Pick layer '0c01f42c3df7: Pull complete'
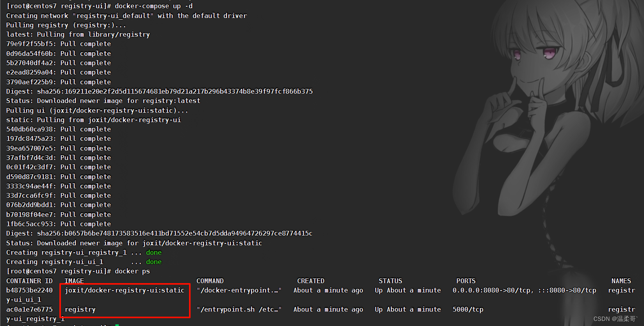 coord(59,167)
